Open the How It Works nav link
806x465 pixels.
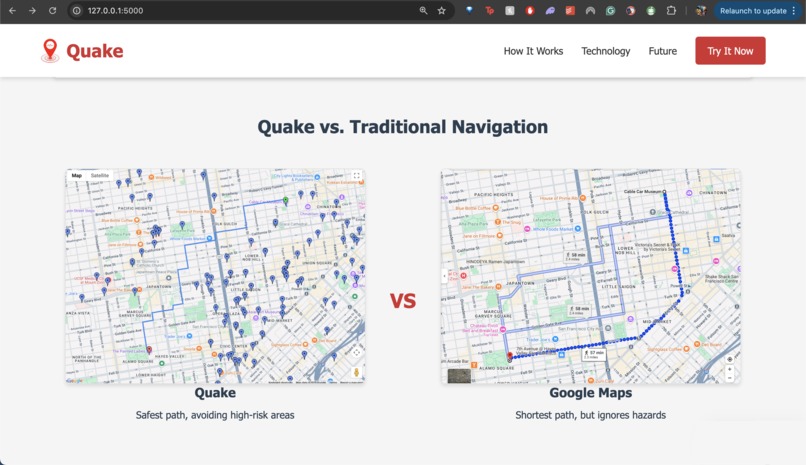pos(533,51)
